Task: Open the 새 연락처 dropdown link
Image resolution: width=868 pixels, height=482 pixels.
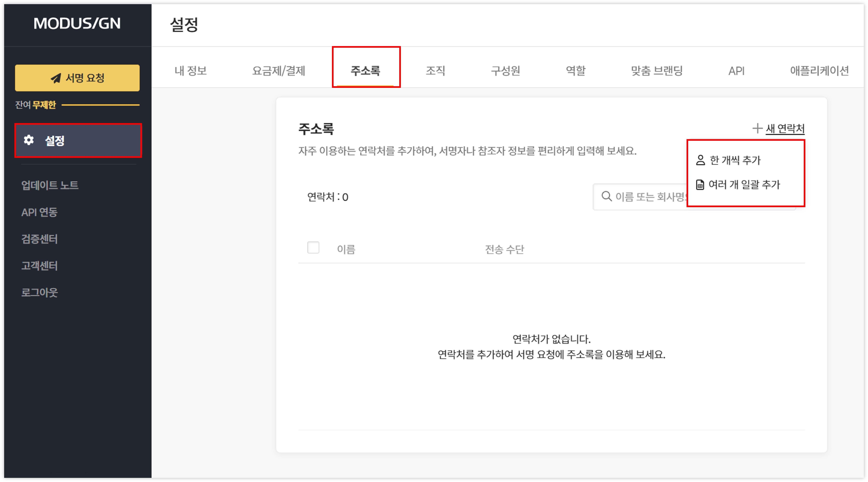Action: 785,129
